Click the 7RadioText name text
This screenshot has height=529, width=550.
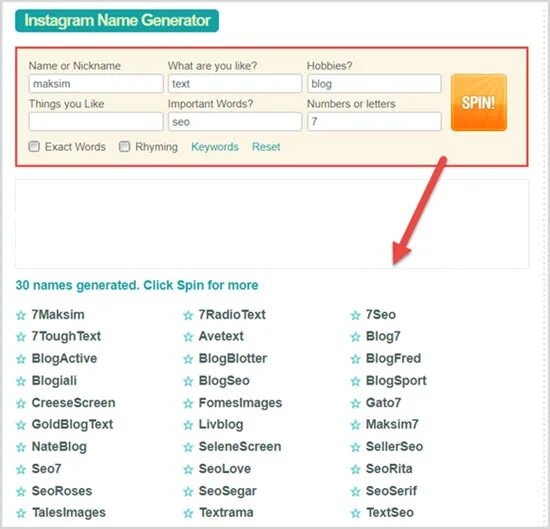232,315
